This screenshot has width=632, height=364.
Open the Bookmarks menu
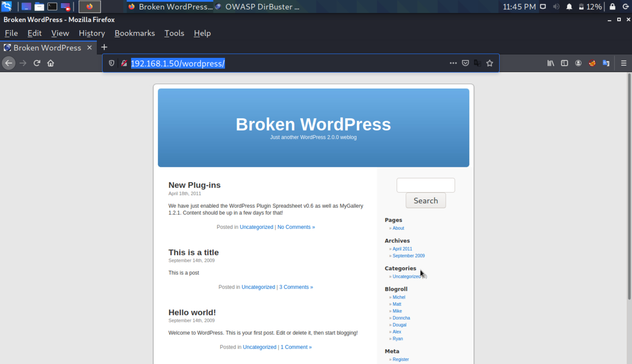[135, 33]
